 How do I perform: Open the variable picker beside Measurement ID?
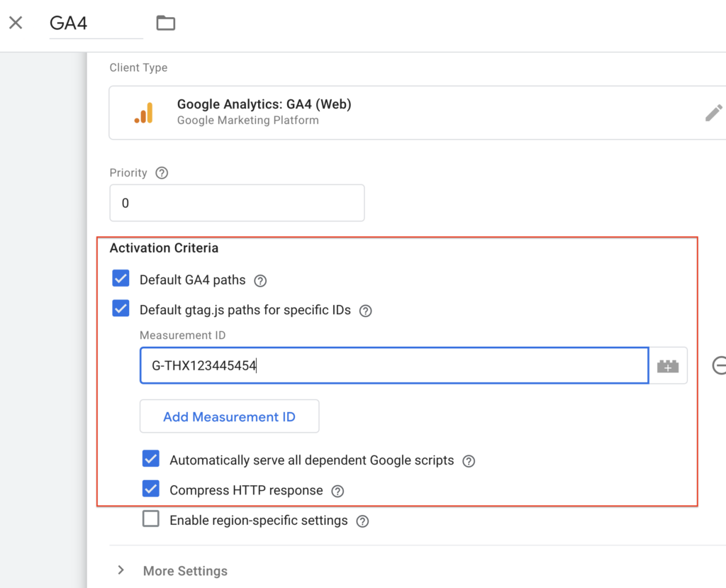coord(668,366)
